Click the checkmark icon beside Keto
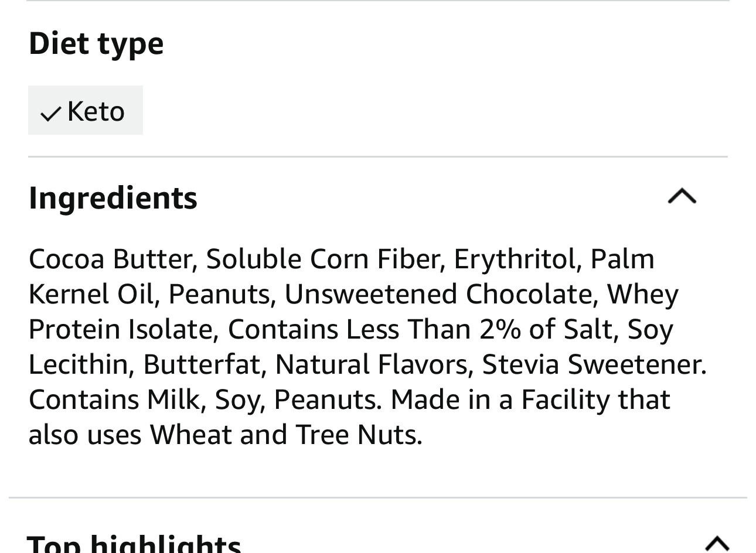 tap(51, 113)
